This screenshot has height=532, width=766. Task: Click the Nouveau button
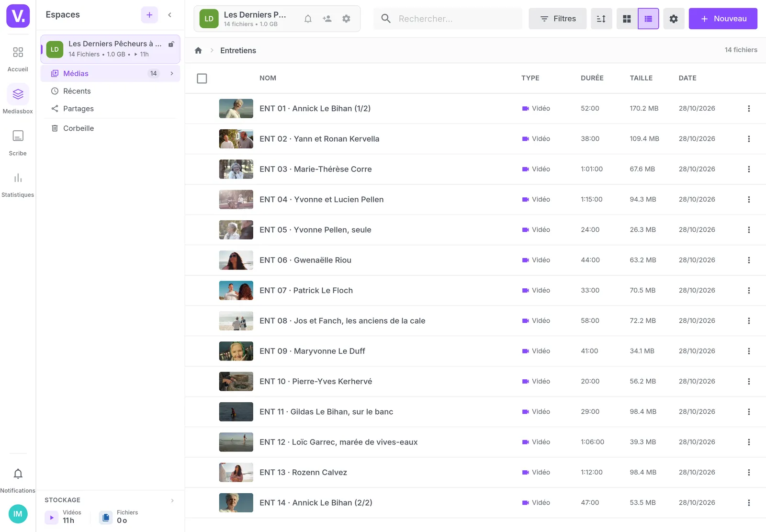click(723, 19)
